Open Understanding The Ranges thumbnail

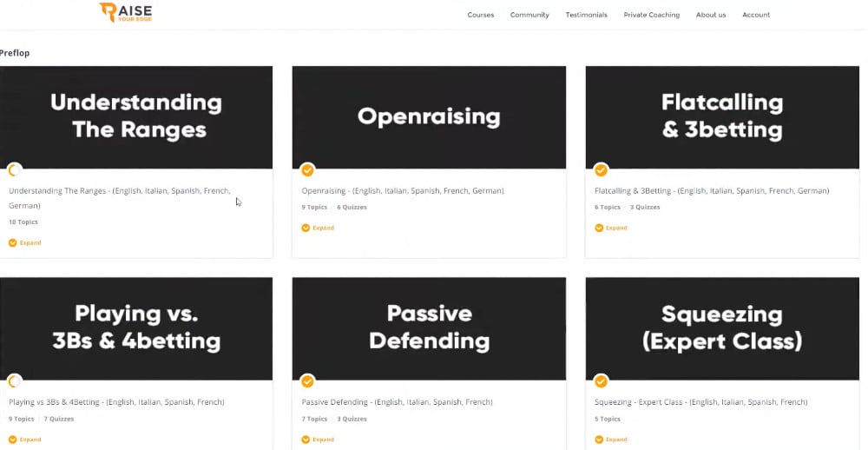pos(136,117)
